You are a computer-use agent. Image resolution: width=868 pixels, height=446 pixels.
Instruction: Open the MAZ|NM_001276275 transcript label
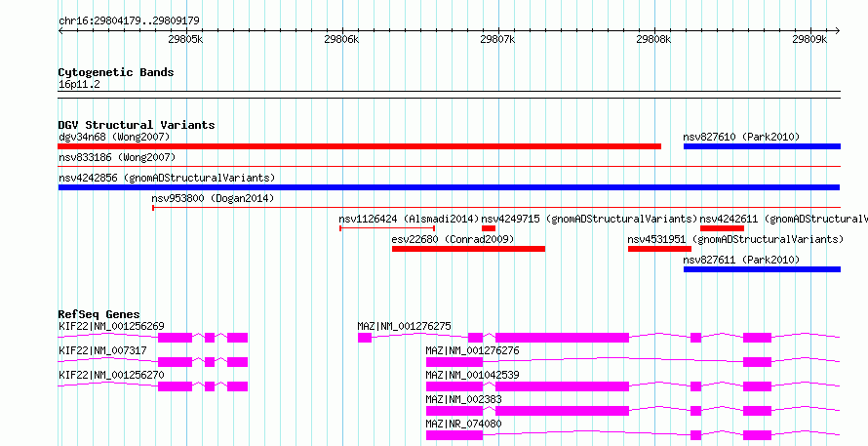tap(404, 326)
